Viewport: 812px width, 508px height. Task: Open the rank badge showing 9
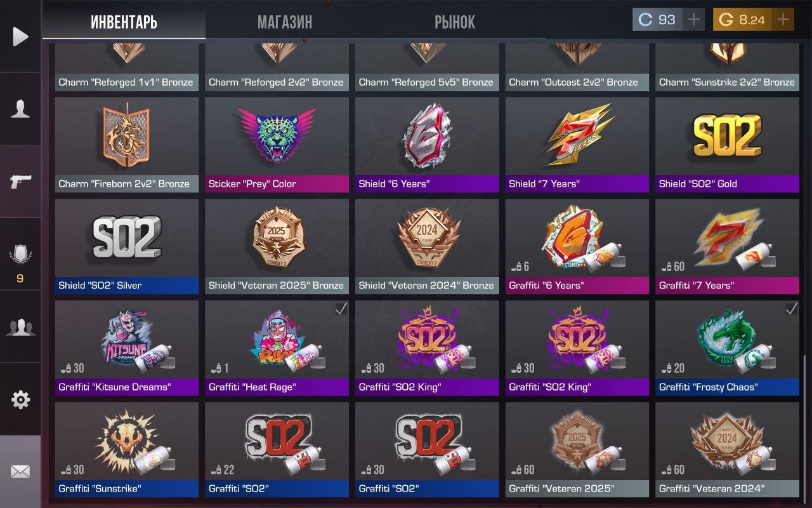pyautogui.click(x=20, y=262)
